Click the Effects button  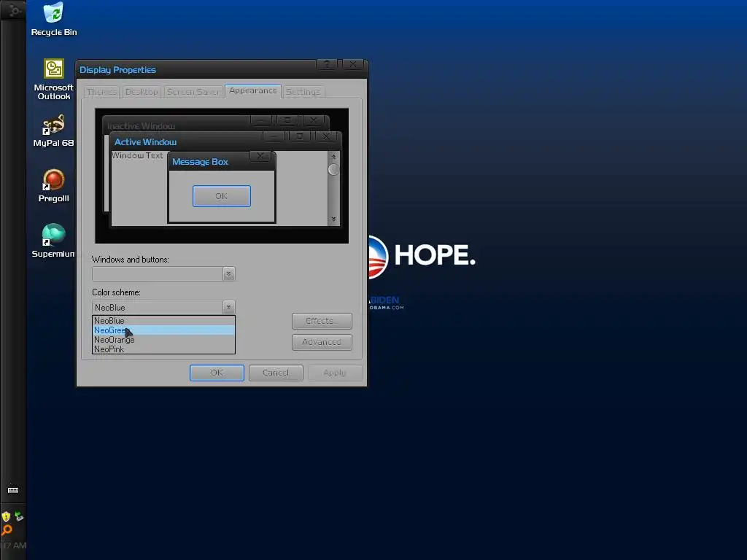click(x=322, y=321)
